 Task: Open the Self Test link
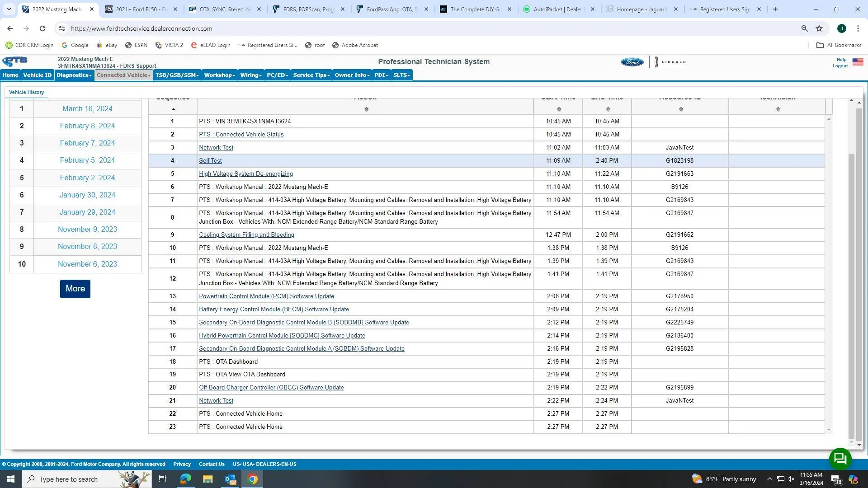(210, 161)
